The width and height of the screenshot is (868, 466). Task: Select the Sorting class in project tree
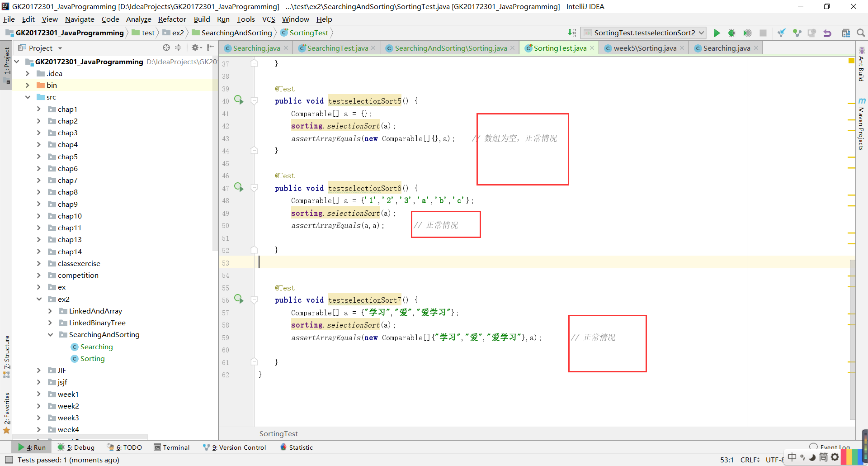tap(88, 358)
